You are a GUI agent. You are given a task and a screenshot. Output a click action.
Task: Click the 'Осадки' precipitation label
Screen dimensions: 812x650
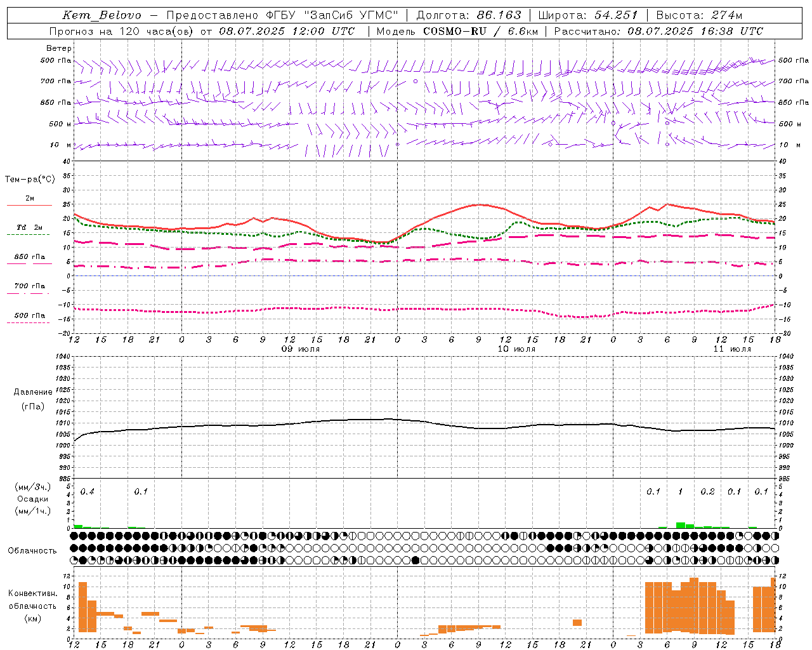coord(32,499)
